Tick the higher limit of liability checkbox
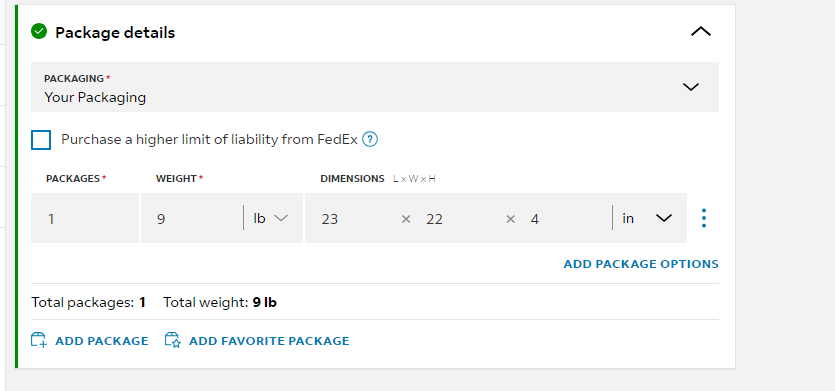This screenshot has width=835, height=391. (x=41, y=140)
